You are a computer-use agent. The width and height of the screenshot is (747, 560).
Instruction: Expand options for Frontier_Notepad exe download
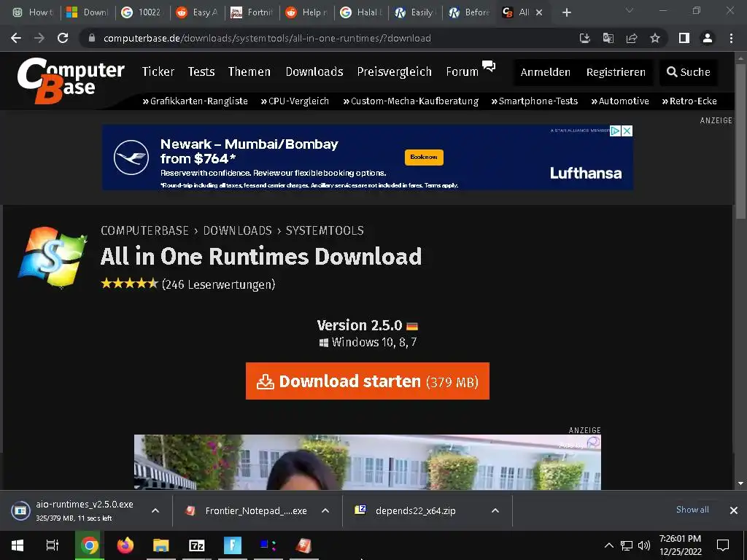pyautogui.click(x=325, y=510)
